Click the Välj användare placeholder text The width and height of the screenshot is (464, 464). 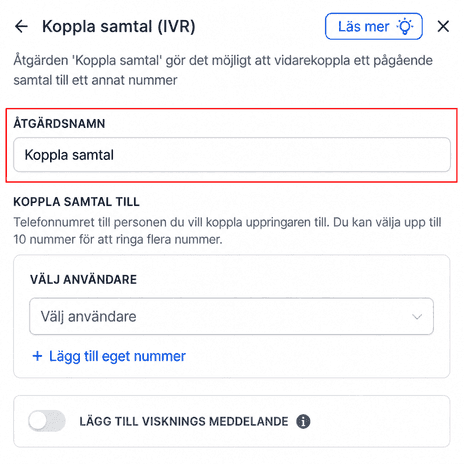(88, 317)
